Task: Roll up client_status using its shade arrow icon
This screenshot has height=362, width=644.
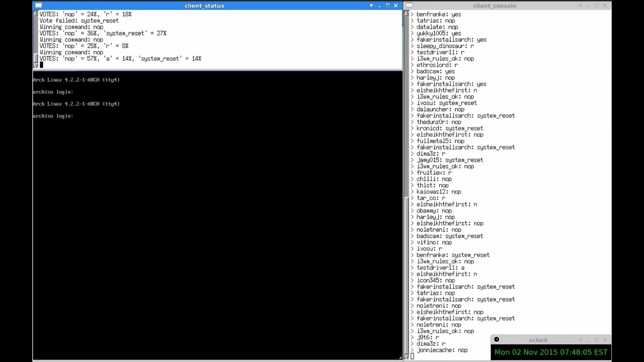Action: [371, 6]
